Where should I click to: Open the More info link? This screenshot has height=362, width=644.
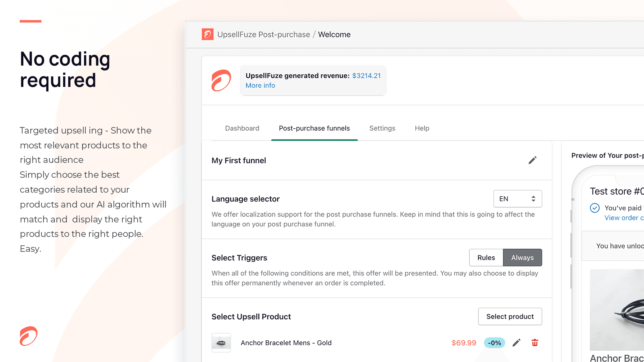[260, 85]
